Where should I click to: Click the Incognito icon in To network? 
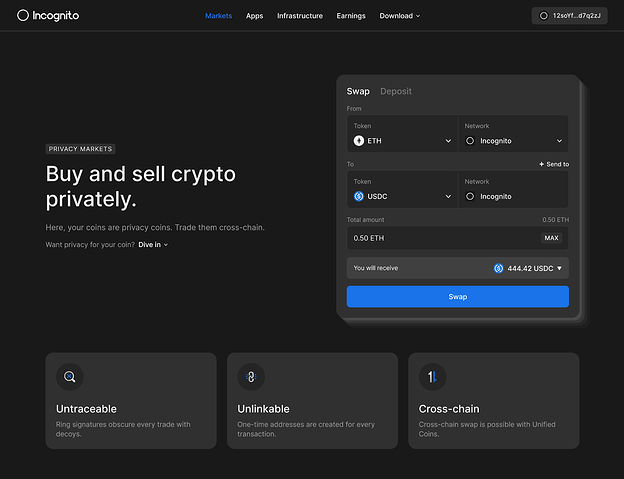click(x=470, y=197)
